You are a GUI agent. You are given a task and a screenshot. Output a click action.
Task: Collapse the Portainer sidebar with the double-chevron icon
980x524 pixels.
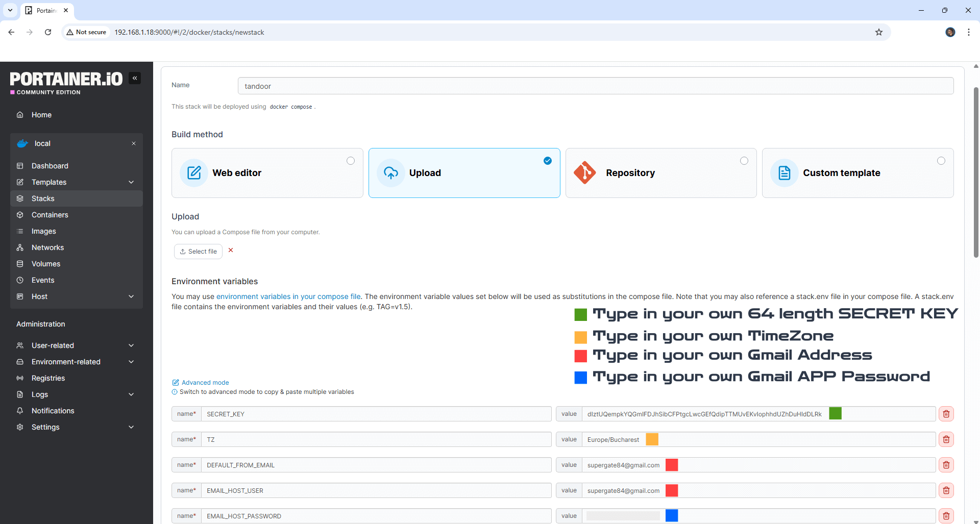point(135,78)
